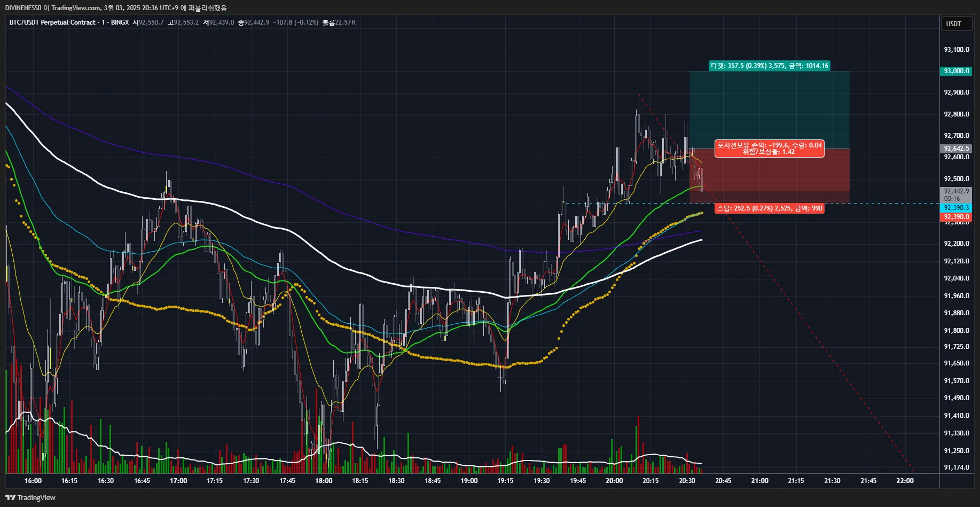
Task: Click the 17:00 time axis label
Action: click(x=178, y=481)
